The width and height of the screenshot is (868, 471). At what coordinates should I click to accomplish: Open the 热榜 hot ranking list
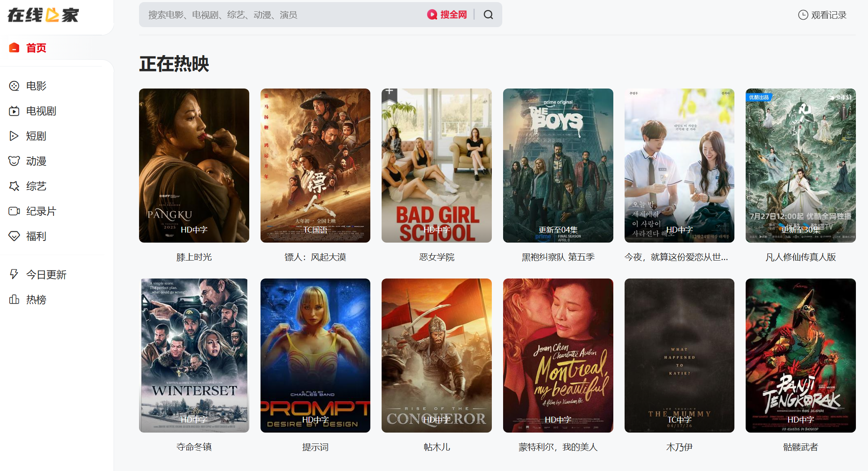click(36, 300)
